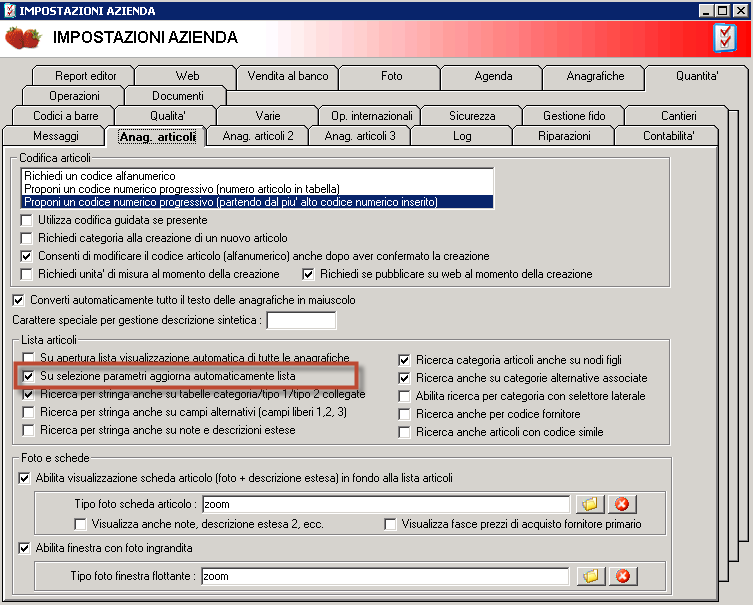
Task: Select the Anag. articoli tab
Action: click(x=158, y=137)
